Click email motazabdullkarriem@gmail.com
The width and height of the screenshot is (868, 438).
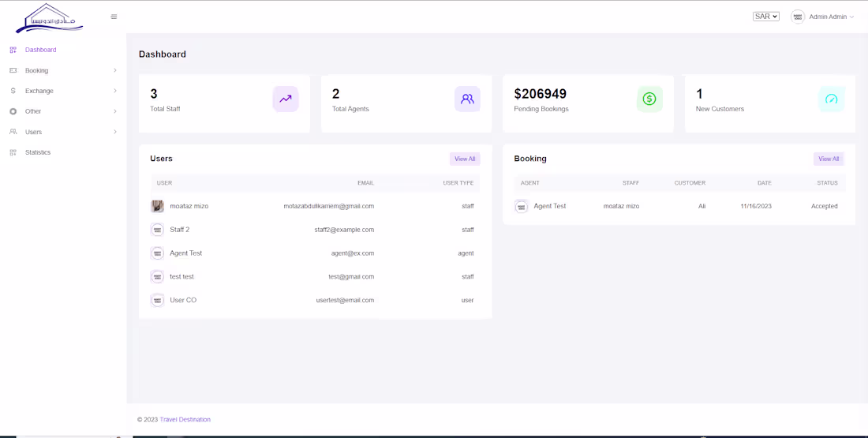[329, 206]
